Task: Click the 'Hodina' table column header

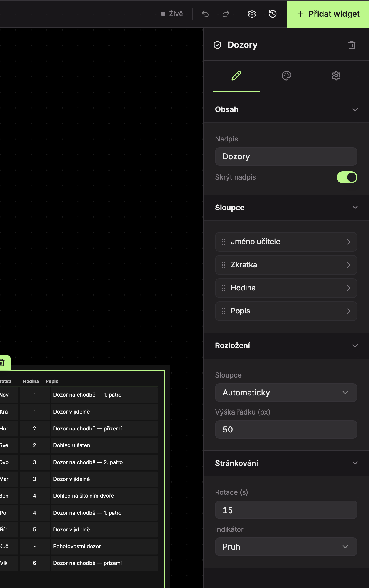Action: click(31, 382)
